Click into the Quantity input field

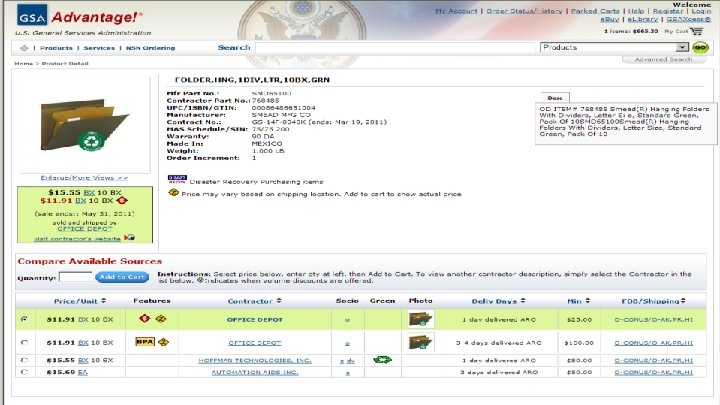pos(76,276)
